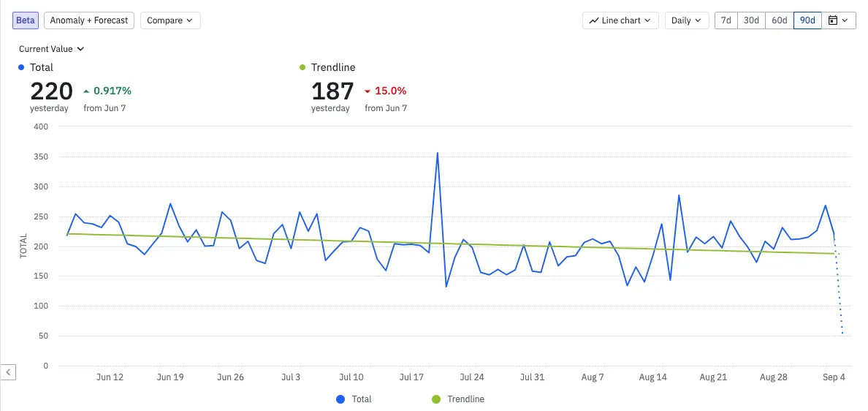
Task: Click the TOTAL y-axis title
Action: (x=23, y=246)
